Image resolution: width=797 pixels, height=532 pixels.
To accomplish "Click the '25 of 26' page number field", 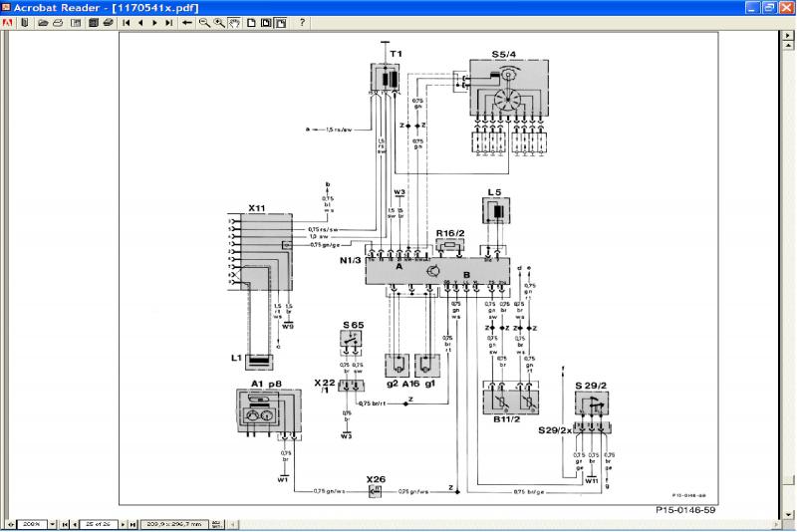I will [x=99, y=524].
